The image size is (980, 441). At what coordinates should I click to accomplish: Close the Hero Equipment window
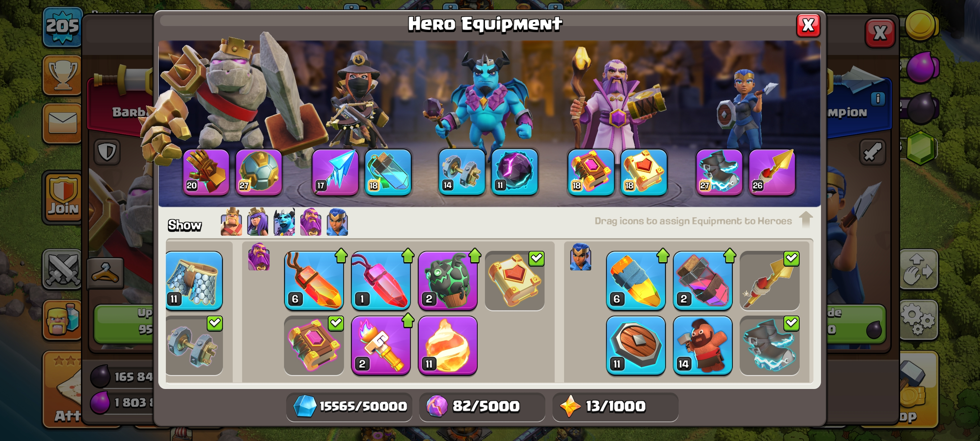tap(808, 26)
